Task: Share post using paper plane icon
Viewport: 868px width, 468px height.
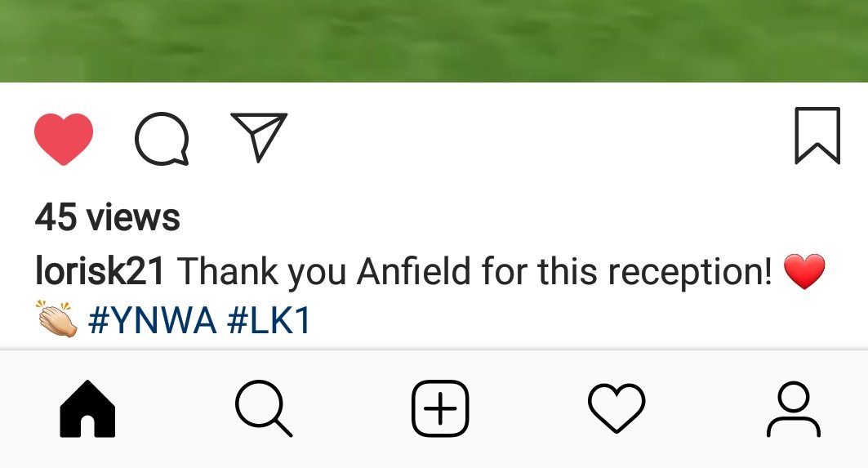Action: pos(259,136)
